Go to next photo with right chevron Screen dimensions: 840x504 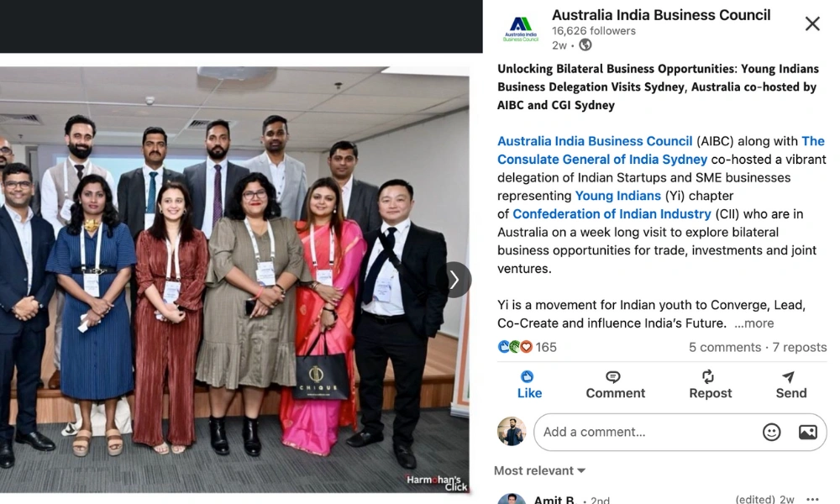[454, 280]
